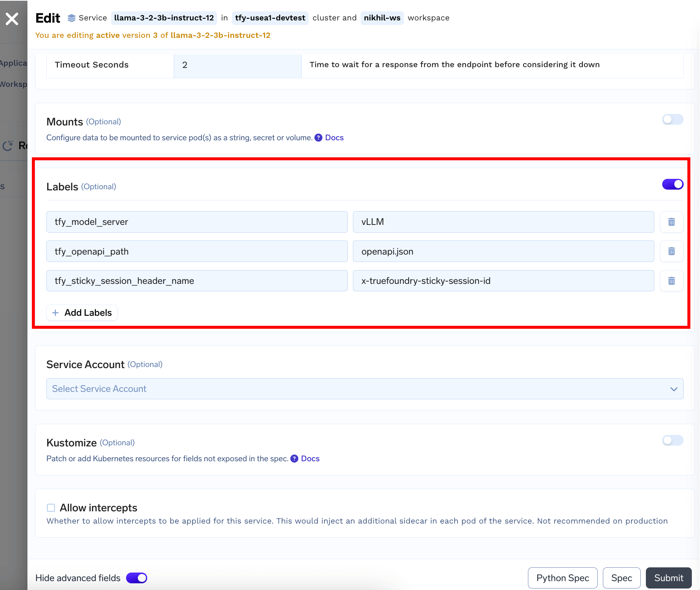Click the Service Account dropdown chevron
This screenshot has width=700, height=590.
click(674, 389)
